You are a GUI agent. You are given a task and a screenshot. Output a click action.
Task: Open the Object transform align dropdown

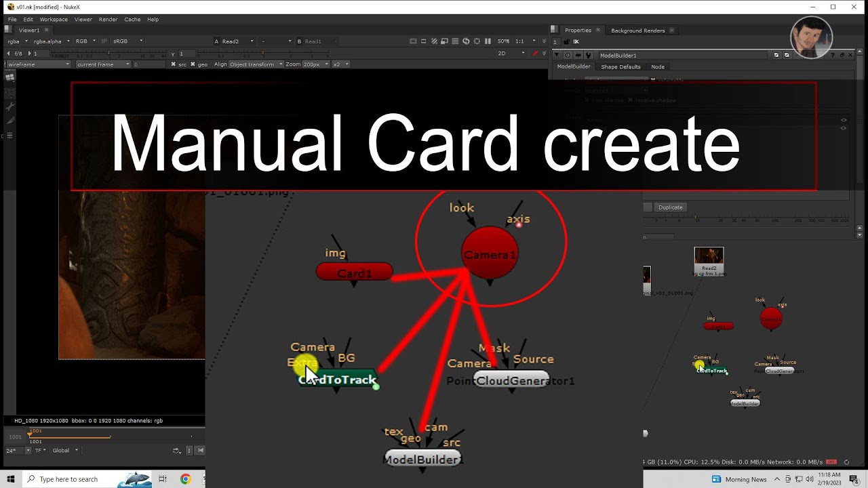[256, 64]
